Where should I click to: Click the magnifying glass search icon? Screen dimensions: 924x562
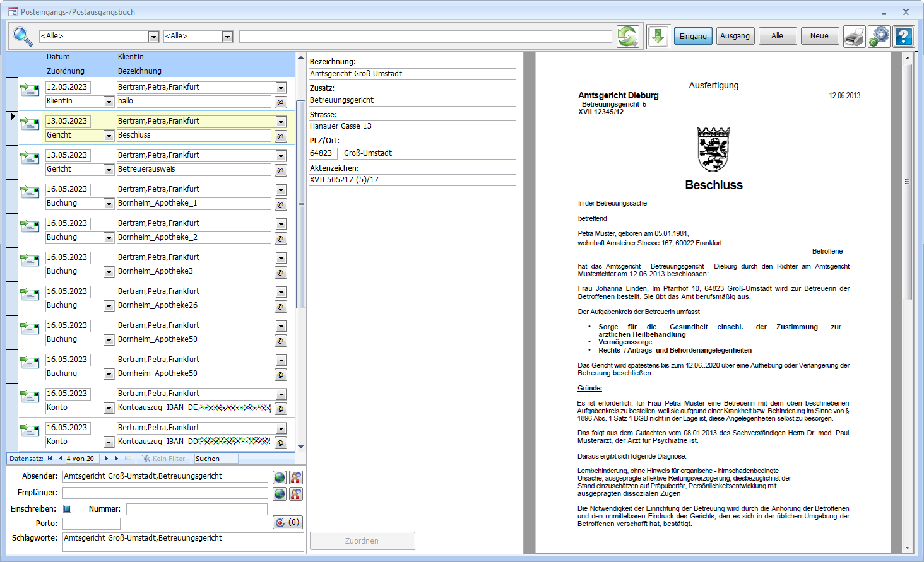pos(23,37)
